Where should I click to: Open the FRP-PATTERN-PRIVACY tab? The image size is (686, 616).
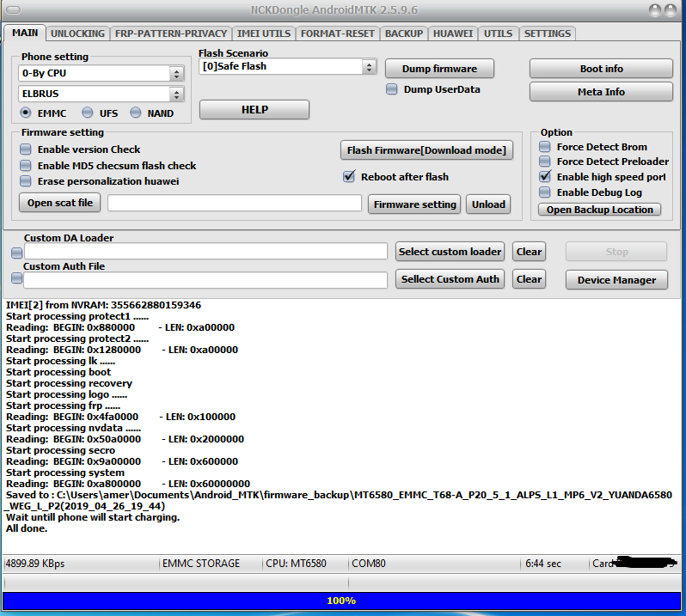pyautogui.click(x=170, y=34)
